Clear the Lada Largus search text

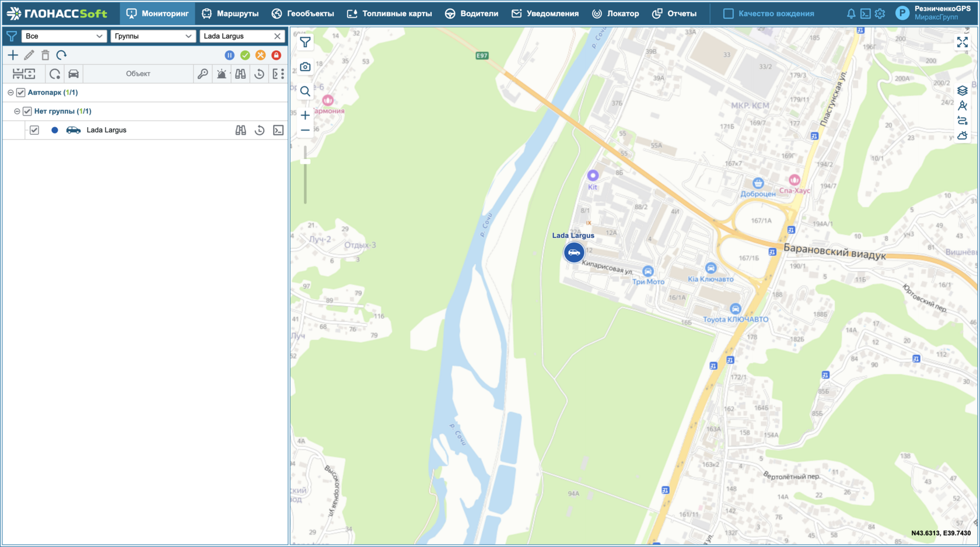[x=277, y=36]
